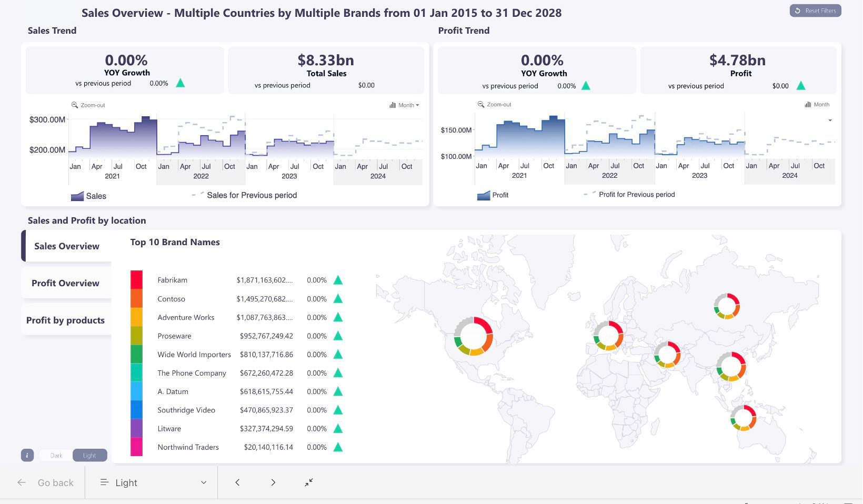Image resolution: width=863 pixels, height=504 pixels.
Task: Click 2022 year label in Sales Trend
Action: point(201,176)
